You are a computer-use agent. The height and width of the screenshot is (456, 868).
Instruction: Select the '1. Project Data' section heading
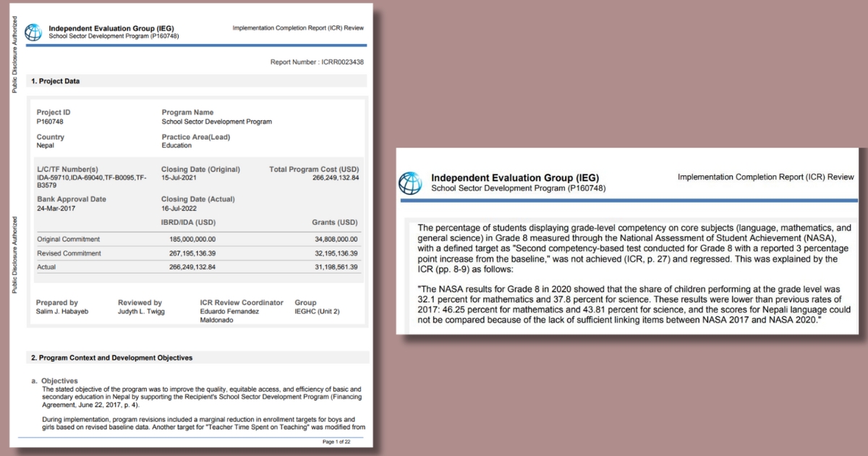[x=55, y=81]
